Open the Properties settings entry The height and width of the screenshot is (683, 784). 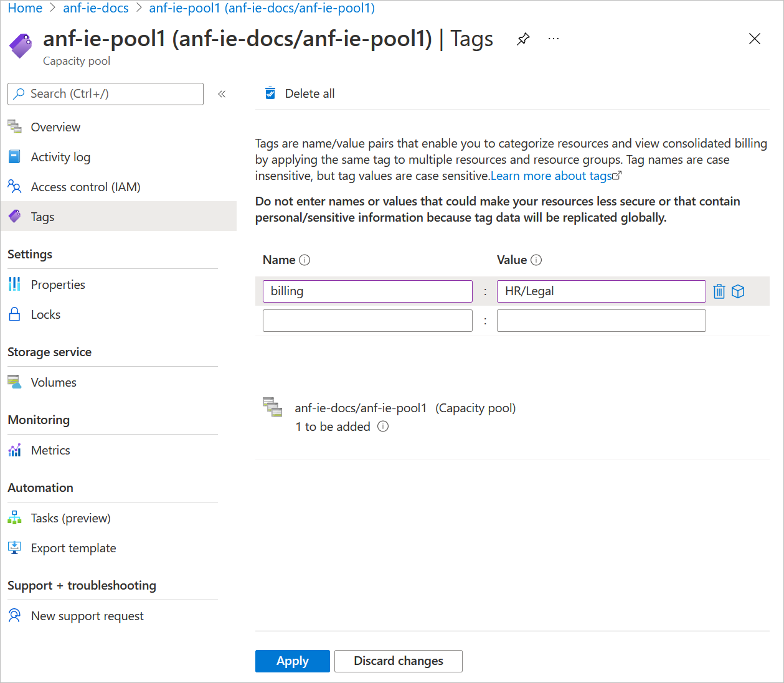pyautogui.click(x=57, y=284)
